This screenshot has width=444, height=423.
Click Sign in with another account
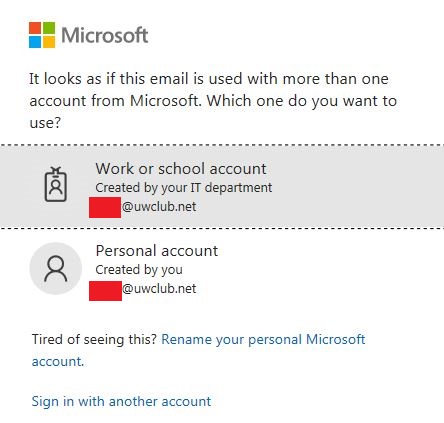121,401
